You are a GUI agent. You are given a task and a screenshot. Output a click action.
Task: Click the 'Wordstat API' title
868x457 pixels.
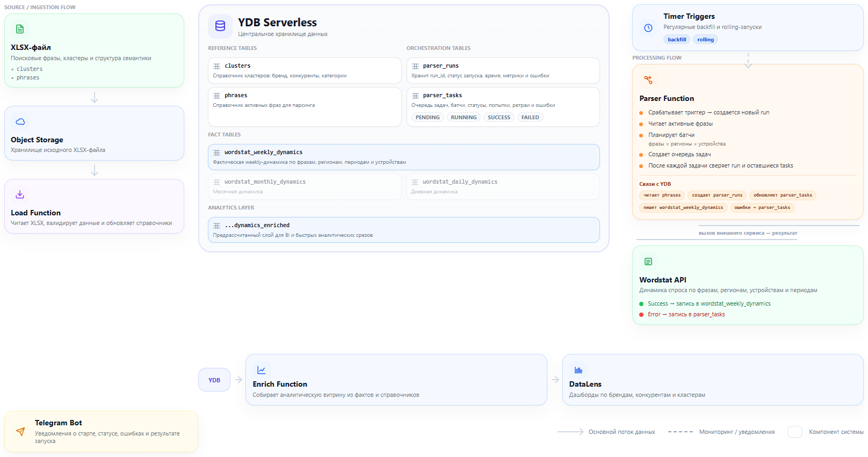click(663, 280)
